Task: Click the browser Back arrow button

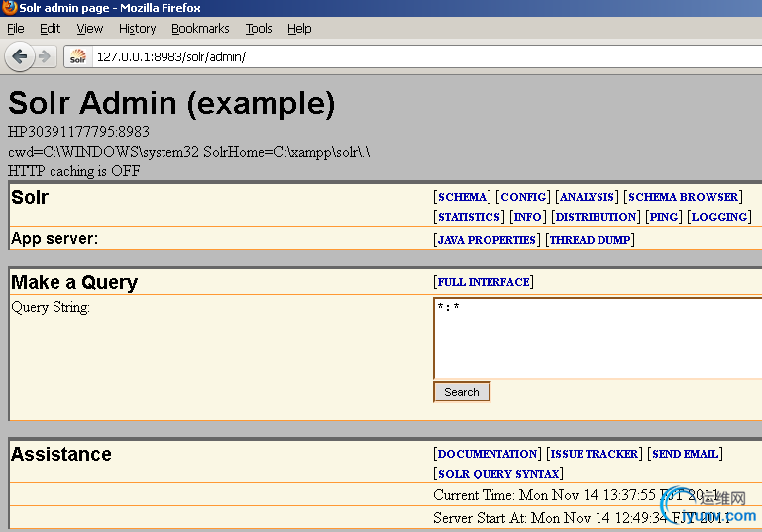Action: pyautogui.click(x=20, y=56)
